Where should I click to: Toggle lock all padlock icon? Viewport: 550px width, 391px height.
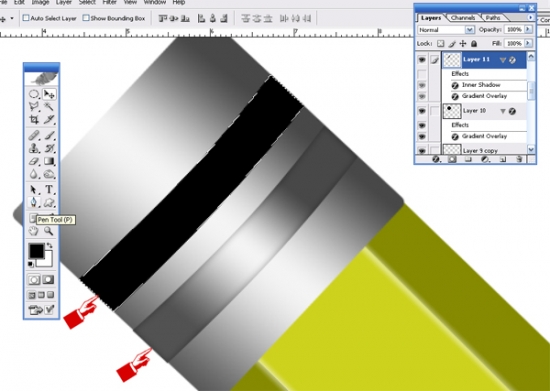[474, 43]
